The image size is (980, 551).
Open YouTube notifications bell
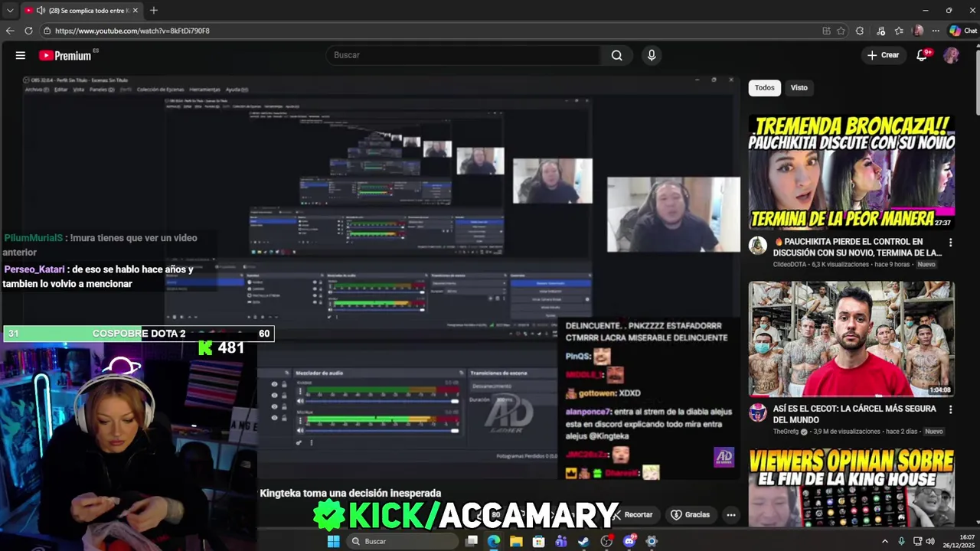[922, 55]
